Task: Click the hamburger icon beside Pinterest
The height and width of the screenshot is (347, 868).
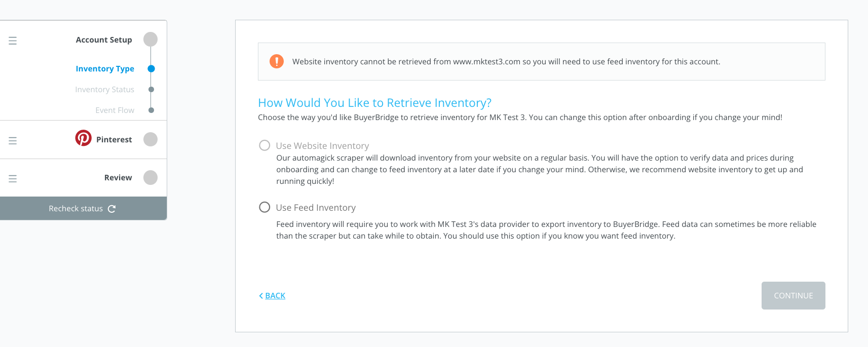Action: [13, 140]
